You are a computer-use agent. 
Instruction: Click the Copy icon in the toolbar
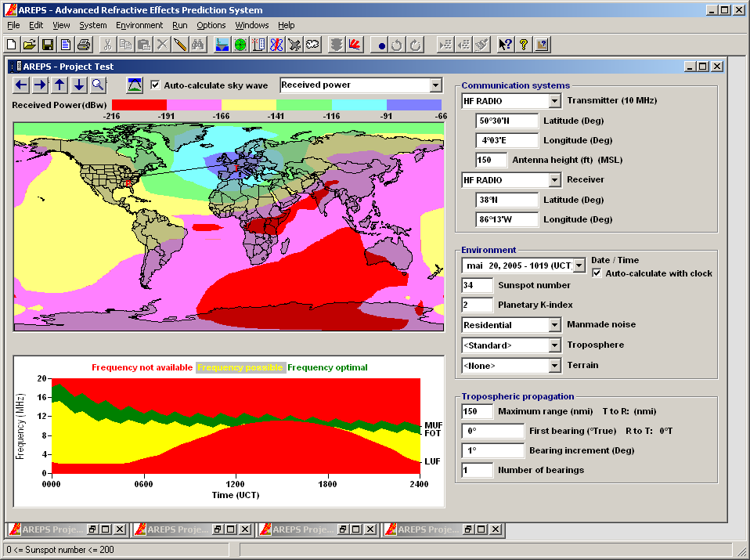coord(126,45)
